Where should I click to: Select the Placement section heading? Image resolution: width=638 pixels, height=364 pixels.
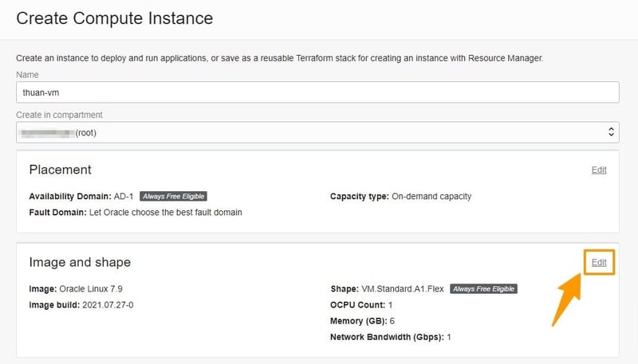(x=60, y=170)
